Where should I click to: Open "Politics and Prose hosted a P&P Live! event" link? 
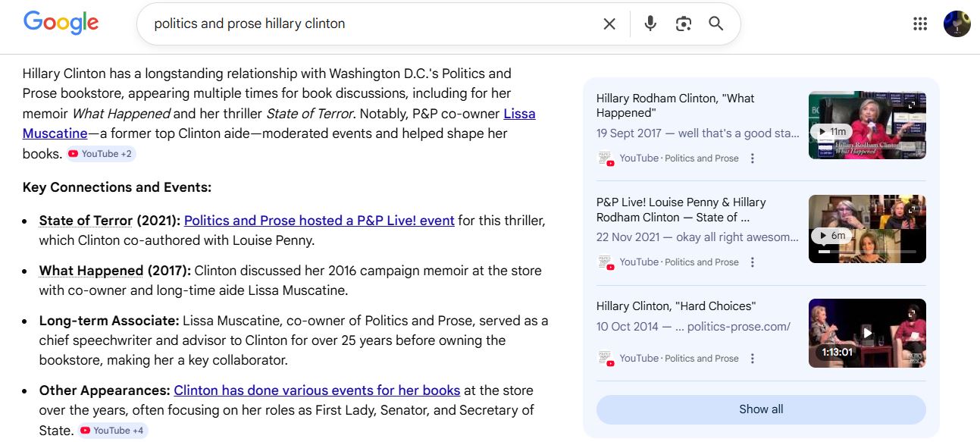pyautogui.click(x=319, y=221)
